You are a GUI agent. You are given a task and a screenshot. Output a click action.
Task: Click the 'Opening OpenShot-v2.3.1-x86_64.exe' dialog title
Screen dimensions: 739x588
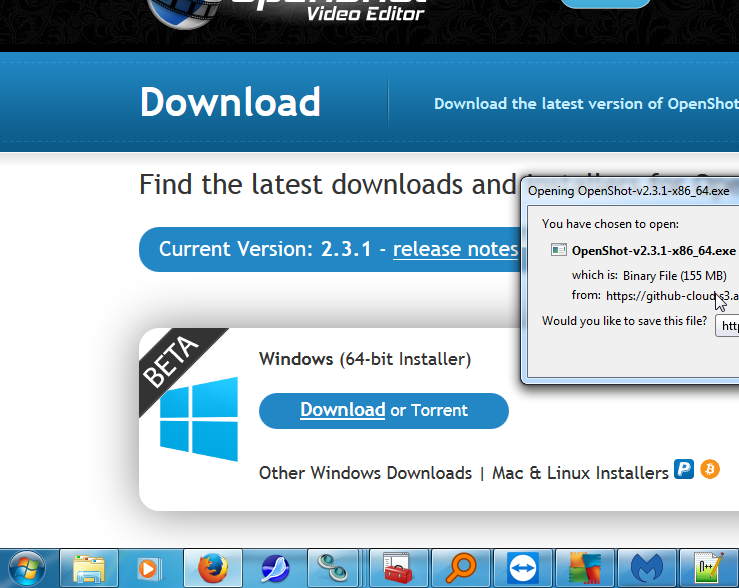628,191
